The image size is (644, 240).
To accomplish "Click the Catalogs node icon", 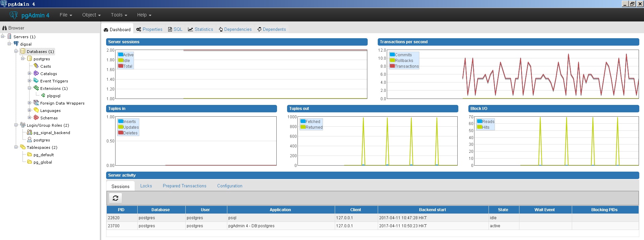I will pyautogui.click(x=36, y=73).
